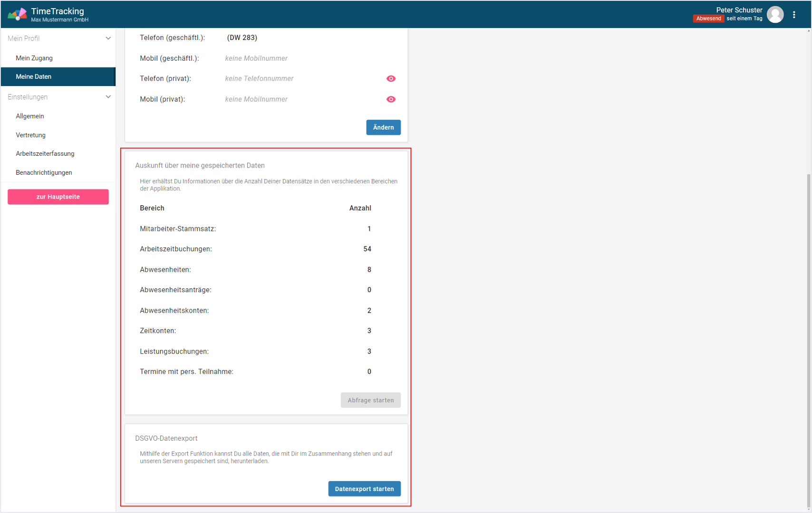812x513 pixels.
Task: Open the three-dot options menu
Action: pyautogui.click(x=794, y=15)
